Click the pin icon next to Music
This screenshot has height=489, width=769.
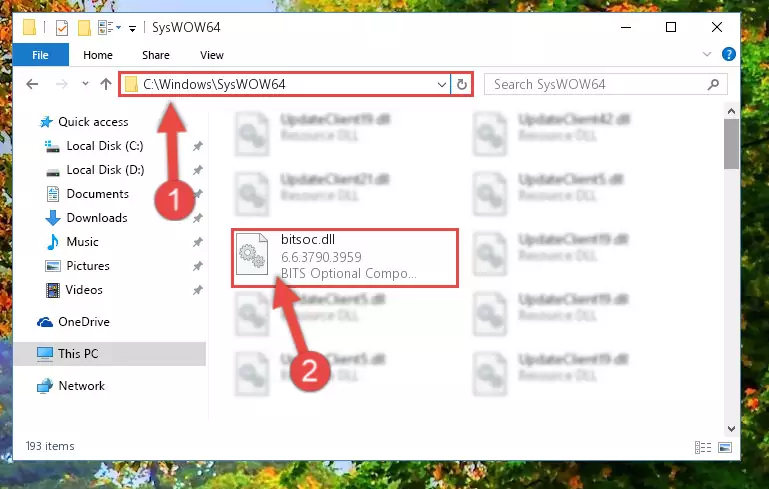pos(197,242)
